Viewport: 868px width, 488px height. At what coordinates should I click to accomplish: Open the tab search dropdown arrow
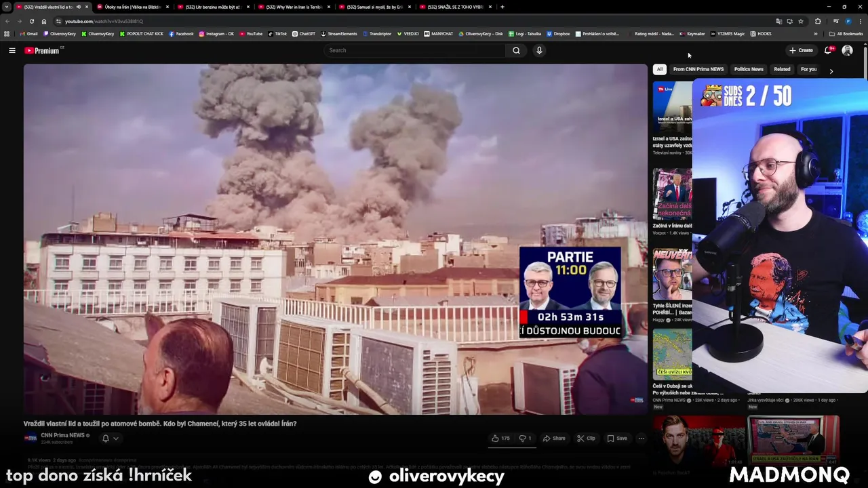(x=6, y=7)
